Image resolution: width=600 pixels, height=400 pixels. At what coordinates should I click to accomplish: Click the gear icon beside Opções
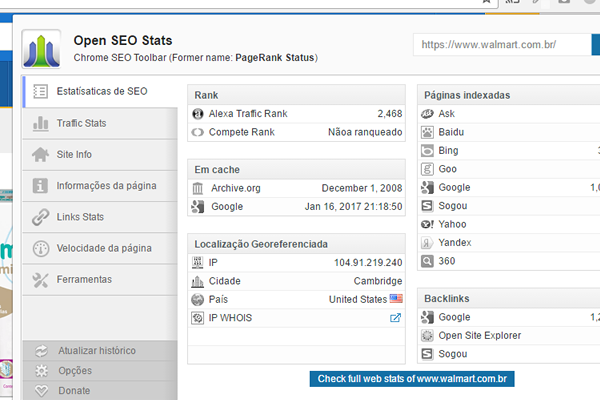[x=41, y=371]
